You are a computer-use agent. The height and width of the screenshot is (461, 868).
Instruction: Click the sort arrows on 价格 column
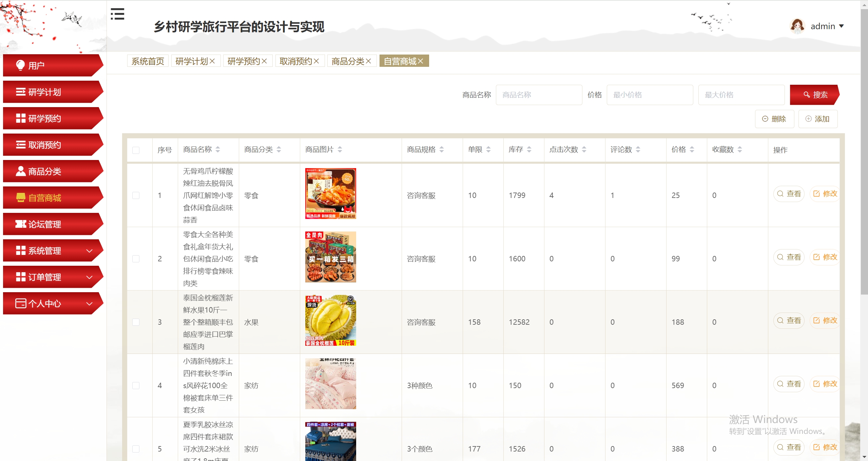coord(692,149)
